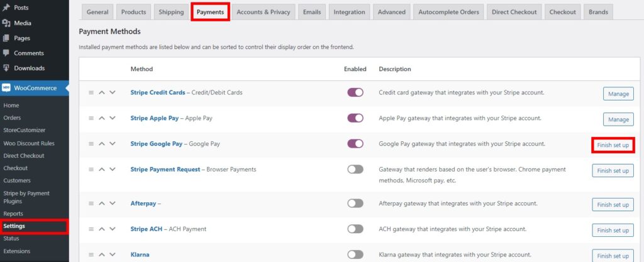644x262 pixels.
Task: Move Stripe ACH up with arrow
Action: click(102, 229)
